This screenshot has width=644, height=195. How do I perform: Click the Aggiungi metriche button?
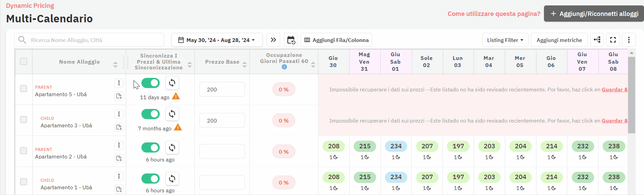559,40
